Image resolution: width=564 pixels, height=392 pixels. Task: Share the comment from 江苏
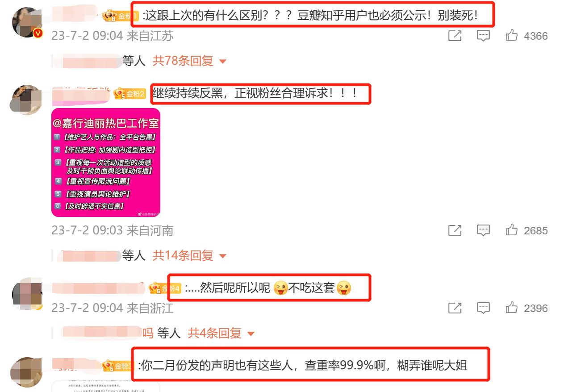click(x=455, y=36)
